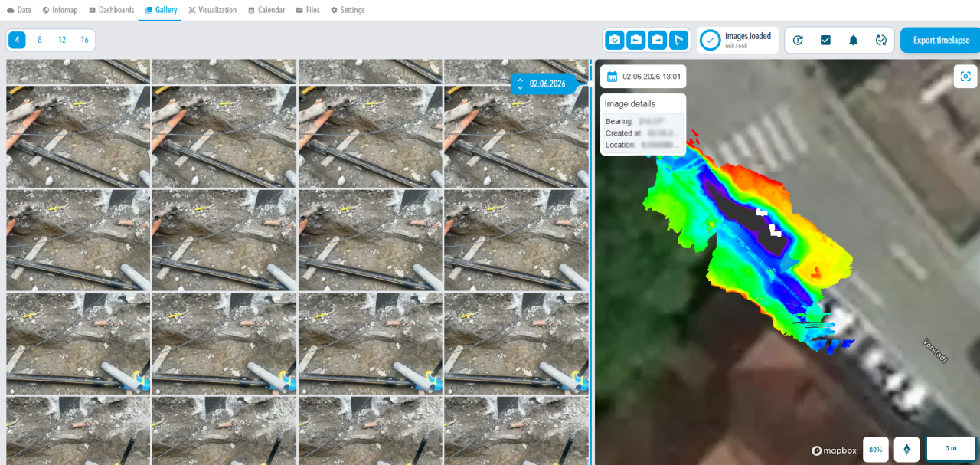
Task: Click the camera refresh icon button
Action: tap(614, 40)
